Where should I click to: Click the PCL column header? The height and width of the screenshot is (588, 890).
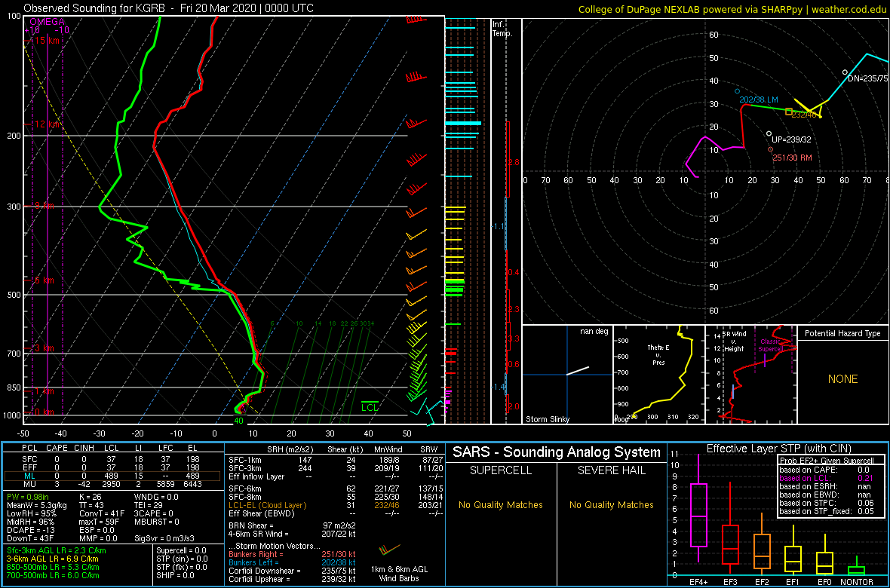click(29, 447)
